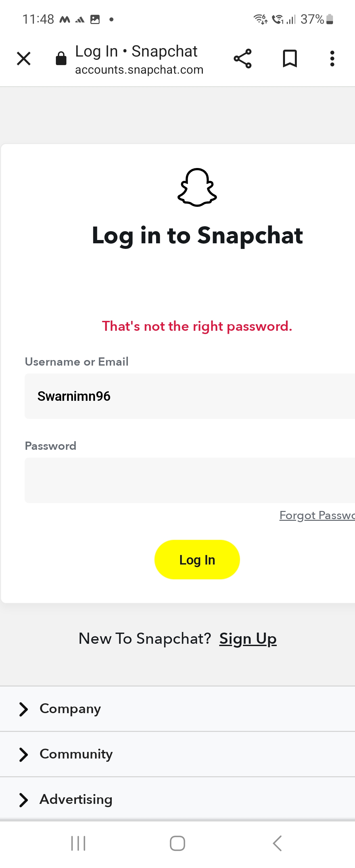Close the current browser tab
This screenshot has width=355, height=868.
click(23, 59)
